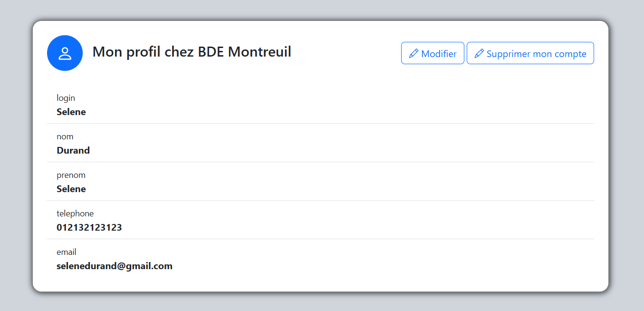644x311 pixels.
Task: Click the word "BDE" in the heading
Action: pyautogui.click(x=211, y=52)
